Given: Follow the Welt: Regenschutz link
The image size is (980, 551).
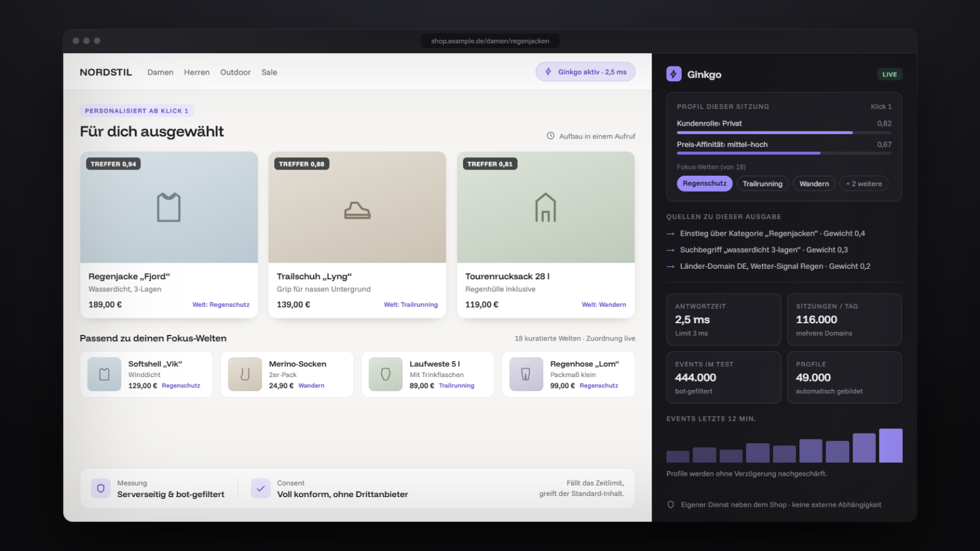Looking at the screenshot, I should [221, 305].
